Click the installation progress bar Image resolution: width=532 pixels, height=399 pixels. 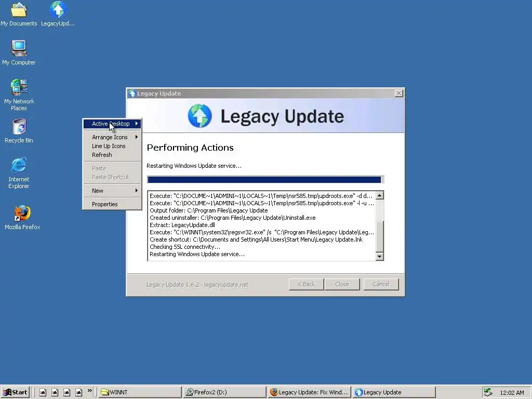point(265,179)
